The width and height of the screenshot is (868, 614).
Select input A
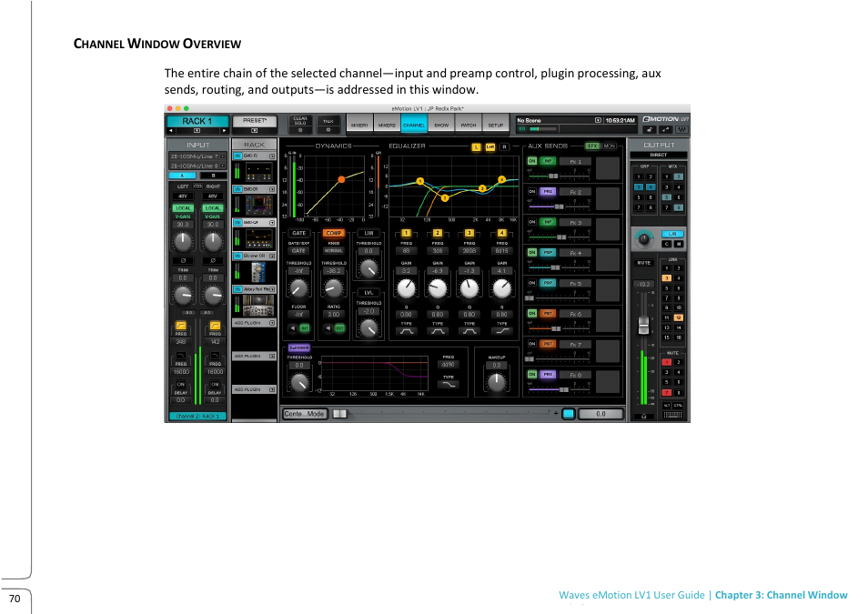pos(182,176)
